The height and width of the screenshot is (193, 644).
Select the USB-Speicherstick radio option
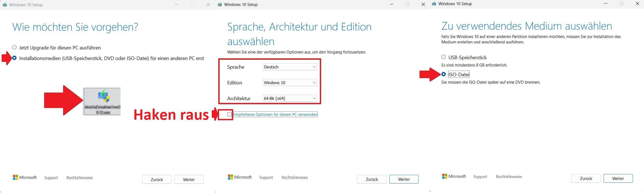click(x=443, y=57)
